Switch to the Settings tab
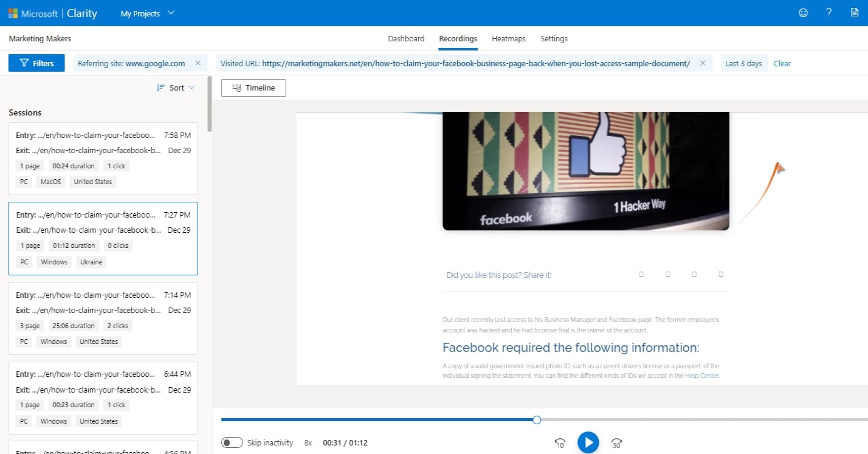Screen dimensions: 868x454 coord(554,38)
